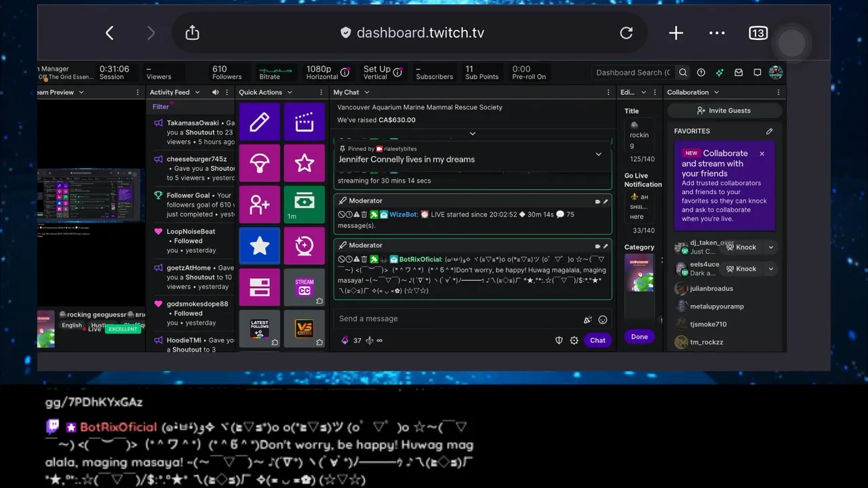Select metalupyouramp in the favorites list
The width and height of the screenshot is (868, 488).
tap(717, 306)
